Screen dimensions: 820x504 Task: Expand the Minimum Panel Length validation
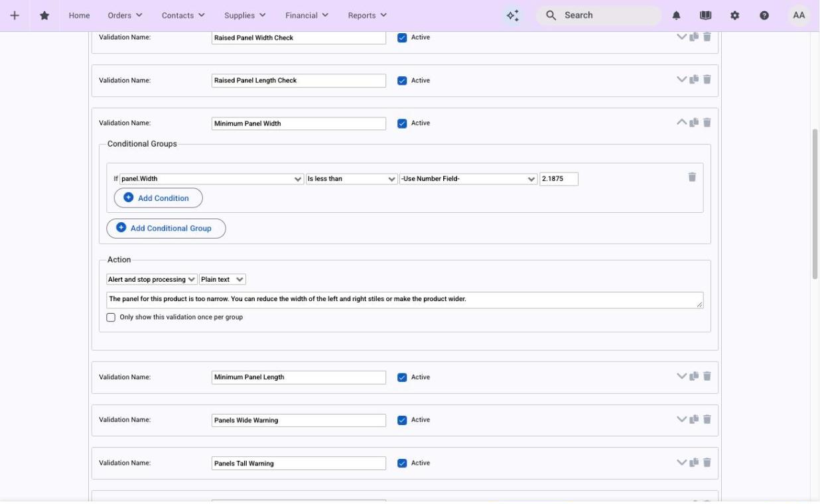point(681,376)
